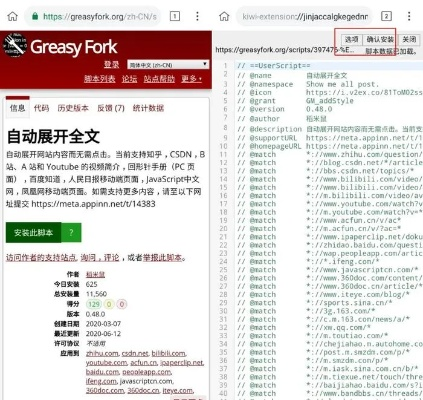Open the tab switcher showing 2 in the right browser

[x=386, y=16]
